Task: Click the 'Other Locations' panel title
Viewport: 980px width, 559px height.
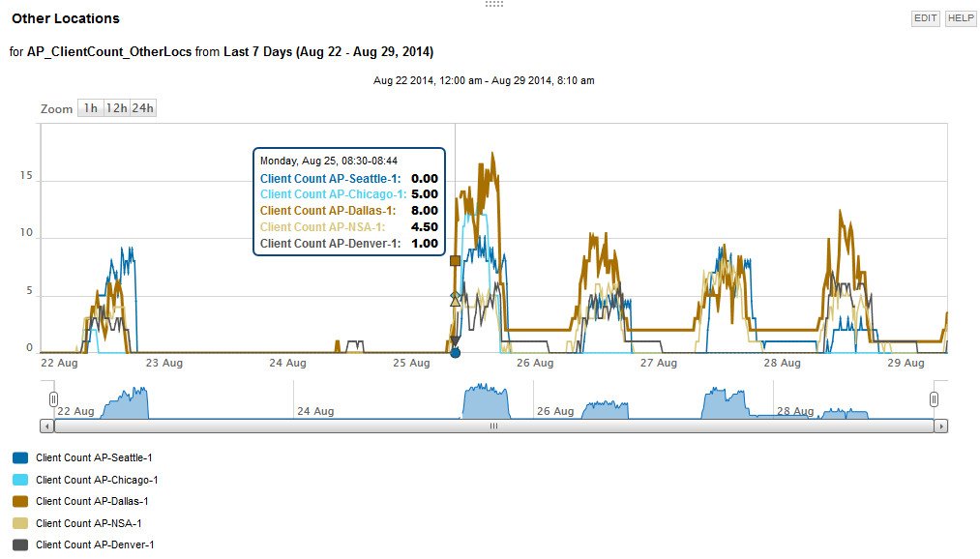Action: [x=66, y=18]
